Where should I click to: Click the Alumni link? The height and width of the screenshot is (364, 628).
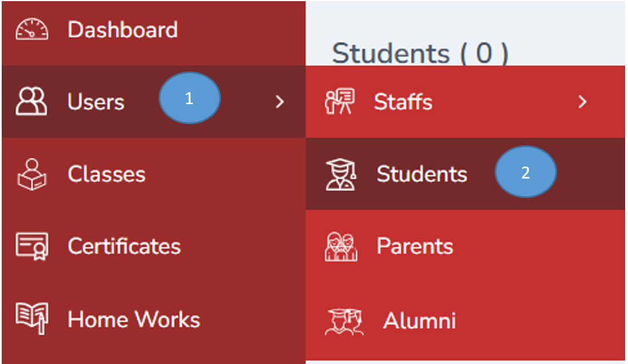pyautogui.click(x=418, y=321)
